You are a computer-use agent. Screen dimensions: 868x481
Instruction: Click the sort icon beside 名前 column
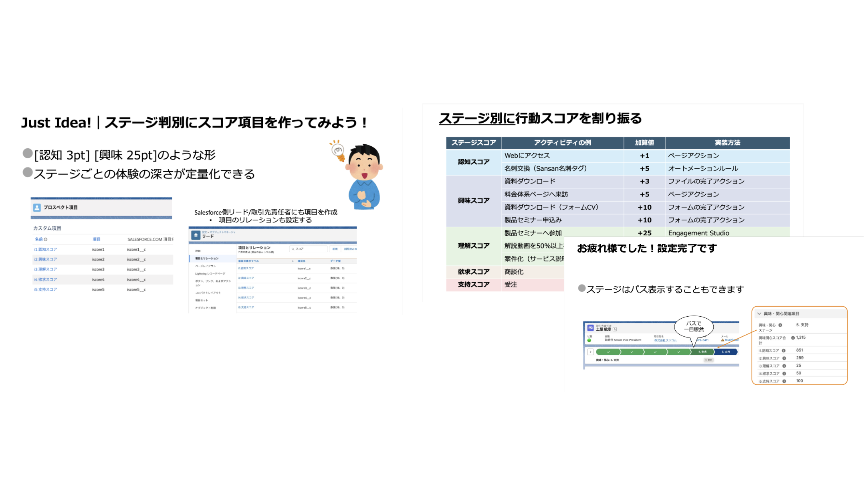tap(46, 239)
